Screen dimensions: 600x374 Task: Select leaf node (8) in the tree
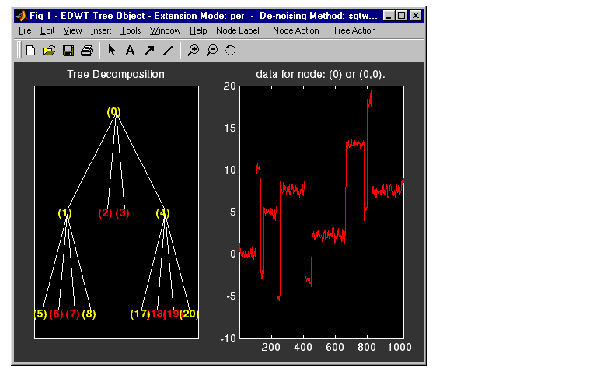(89, 314)
